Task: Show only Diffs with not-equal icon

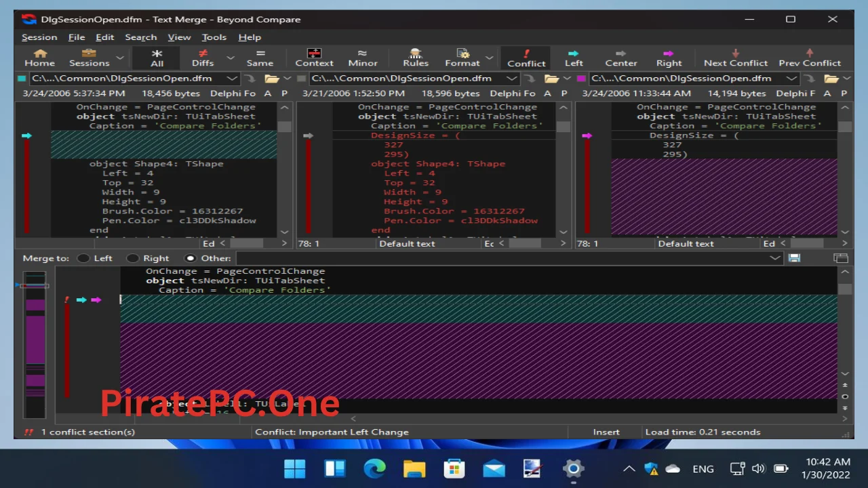Action: click(x=202, y=58)
